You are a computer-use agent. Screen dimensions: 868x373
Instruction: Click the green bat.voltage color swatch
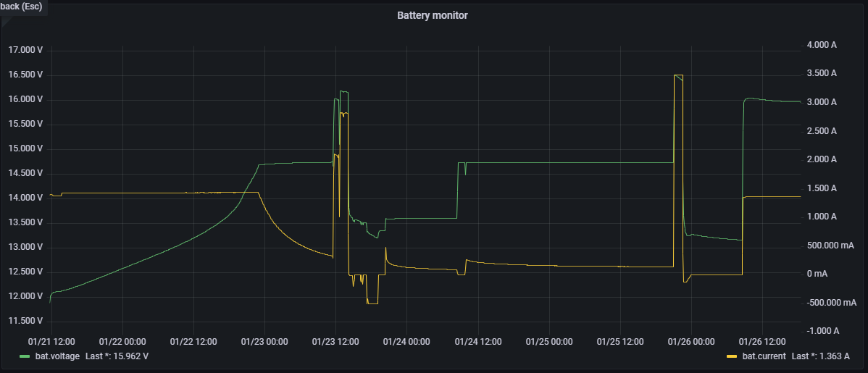[25, 356]
